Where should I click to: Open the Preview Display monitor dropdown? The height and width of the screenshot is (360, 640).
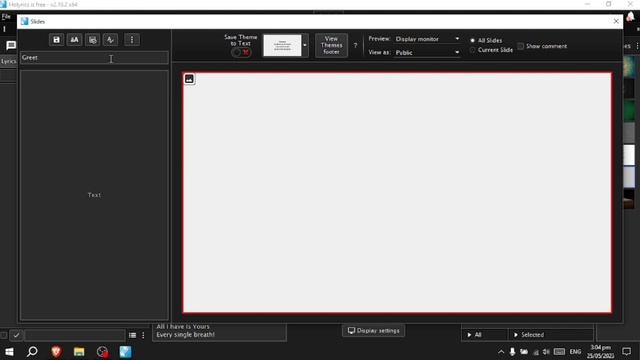pos(427,39)
